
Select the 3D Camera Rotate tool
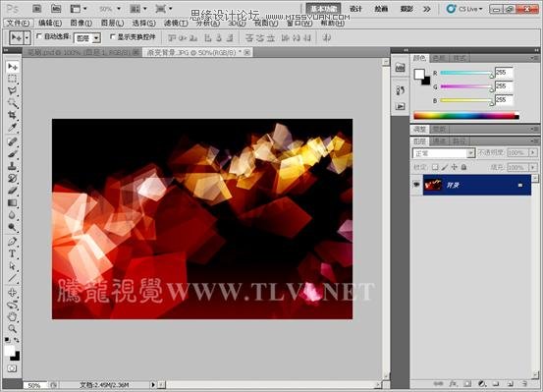pyautogui.click(x=13, y=305)
